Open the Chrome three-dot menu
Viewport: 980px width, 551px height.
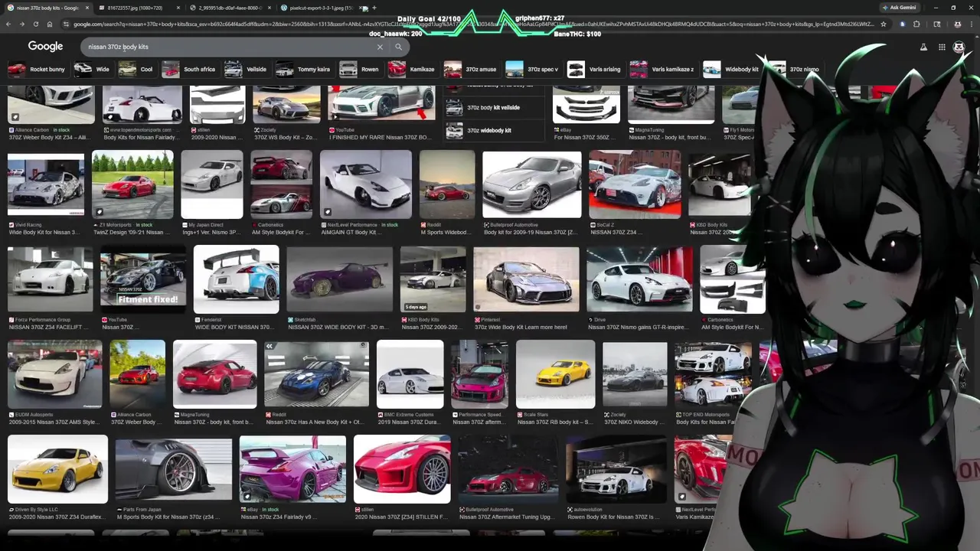pyautogui.click(x=970, y=24)
